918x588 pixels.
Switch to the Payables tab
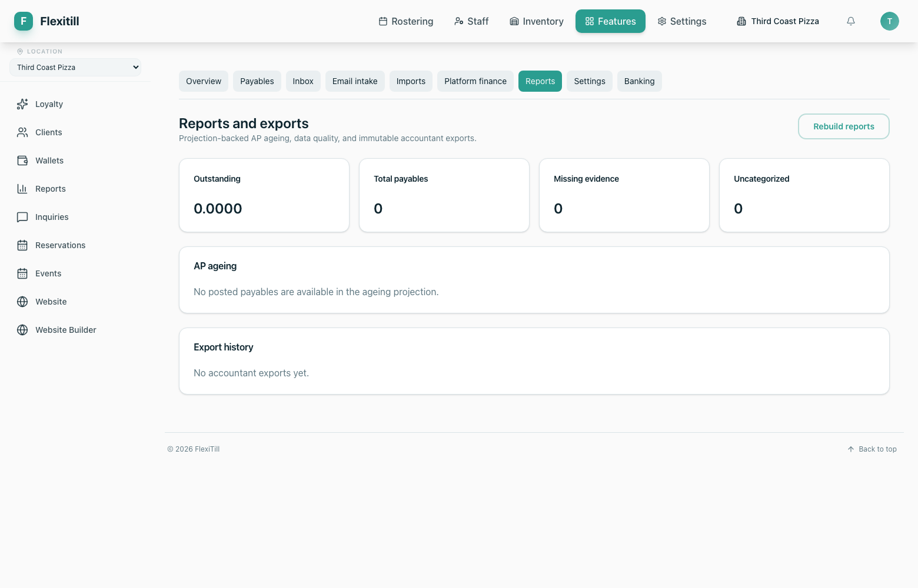[x=257, y=81]
